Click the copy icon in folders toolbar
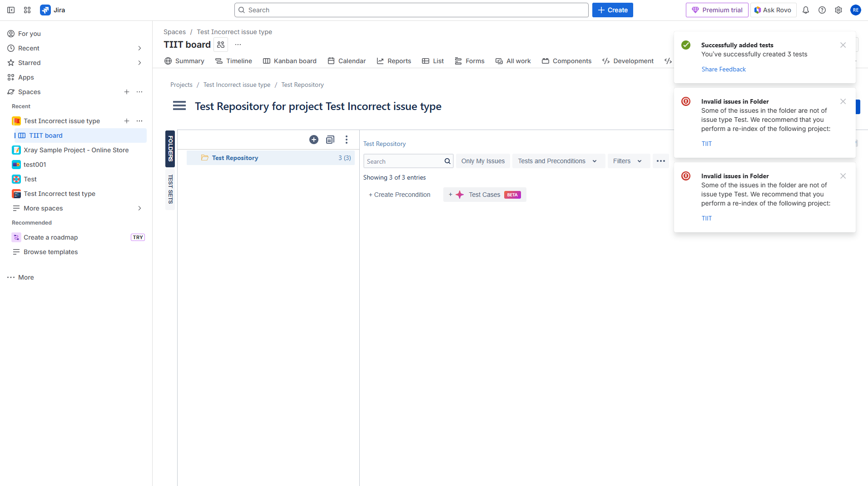 point(330,140)
